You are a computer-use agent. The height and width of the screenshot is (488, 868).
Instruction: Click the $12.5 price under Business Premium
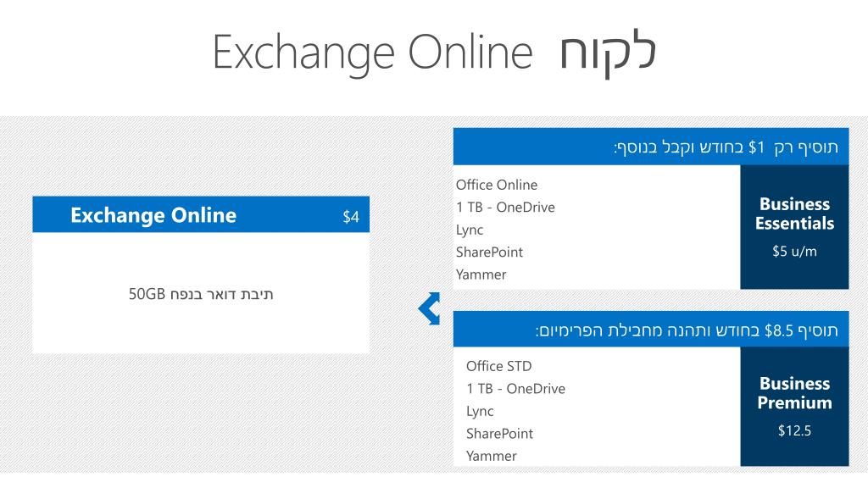[794, 430]
